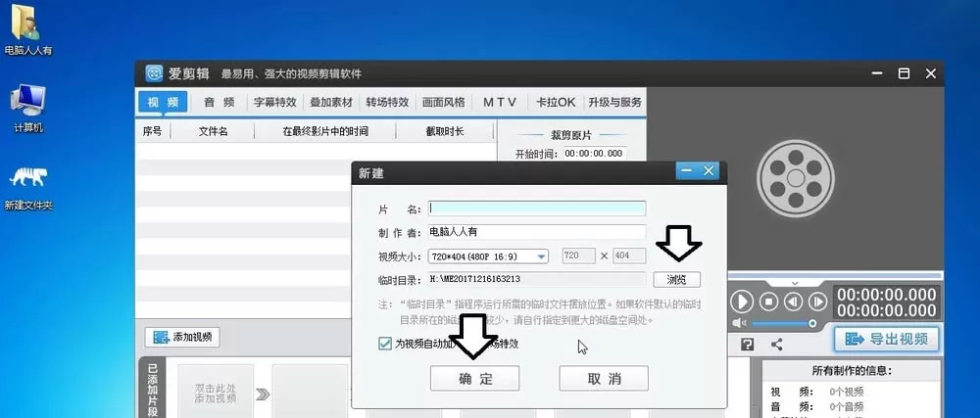Image resolution: width=980 pixels, height=418 pixels.
Task: Open the 视频大小 dropdown 720*404
Action: (489, 255)
